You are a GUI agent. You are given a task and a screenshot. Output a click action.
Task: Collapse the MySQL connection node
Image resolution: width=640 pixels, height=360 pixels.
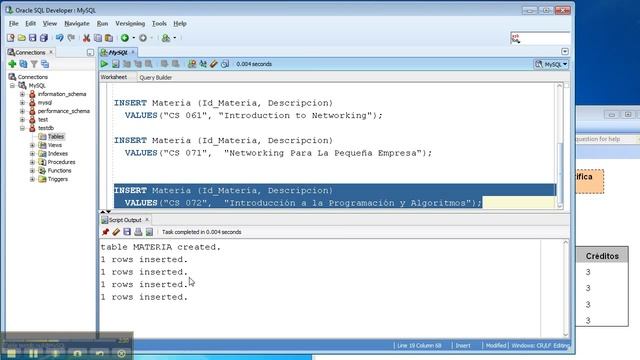(12, 85)
